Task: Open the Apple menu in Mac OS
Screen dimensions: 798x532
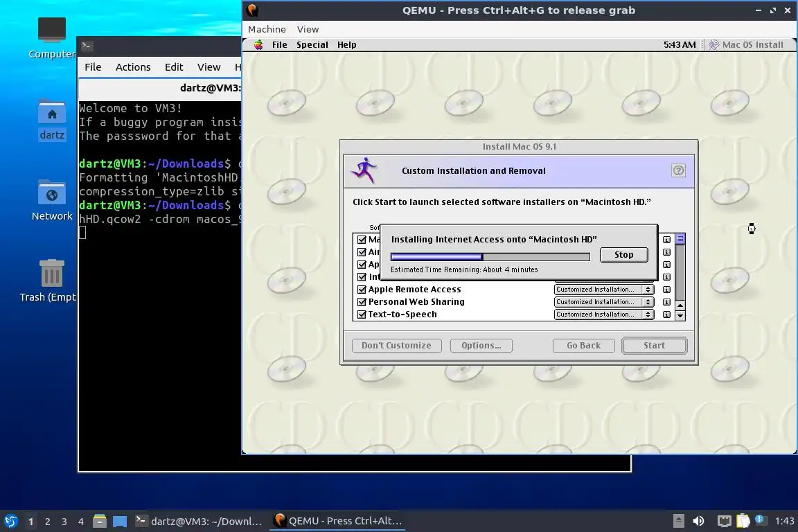Action: (x=258, y=45)
